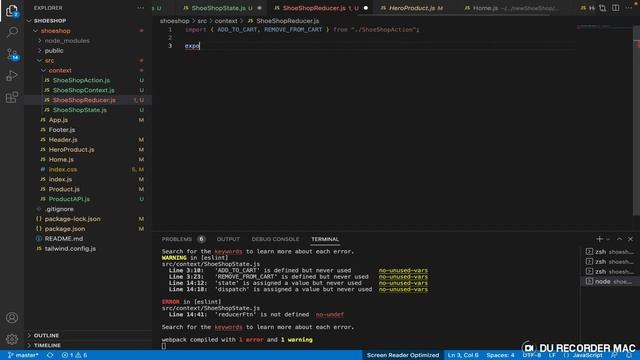
Task: Open ShoeShopContext.js in the explorer
Action: click(84, 90)
